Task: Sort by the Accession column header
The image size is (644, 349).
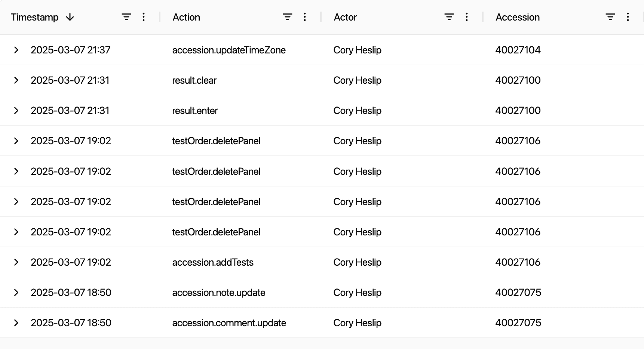Action: [517, 17]
